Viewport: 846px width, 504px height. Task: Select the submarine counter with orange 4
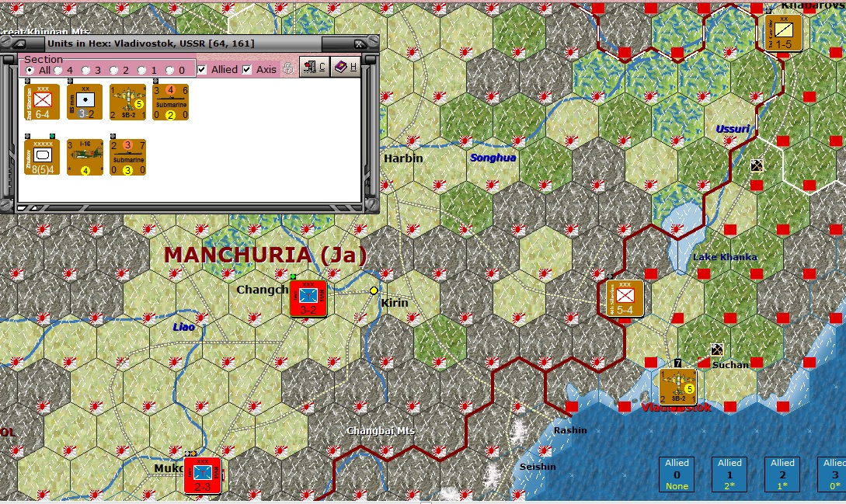[170, 102]
